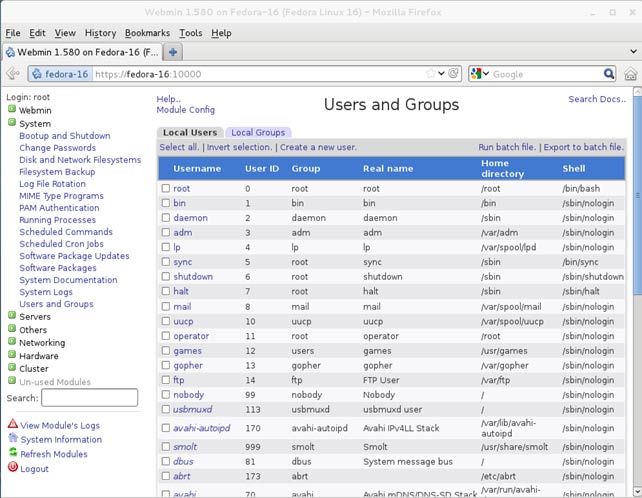
Task: Open the Bookmarks menu
Action: click(x=147, y=33)
